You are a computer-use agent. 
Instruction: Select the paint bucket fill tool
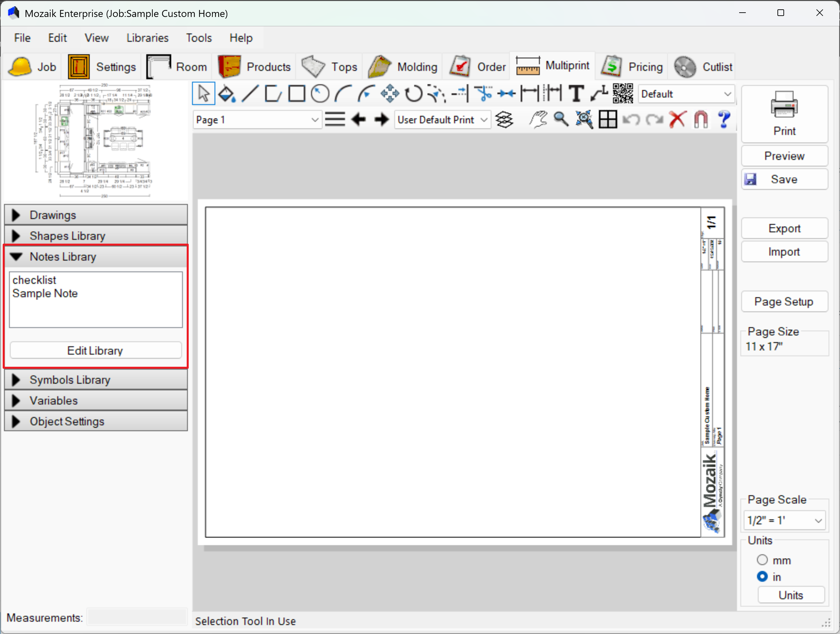pyautogui.click(x=227, y=94)
